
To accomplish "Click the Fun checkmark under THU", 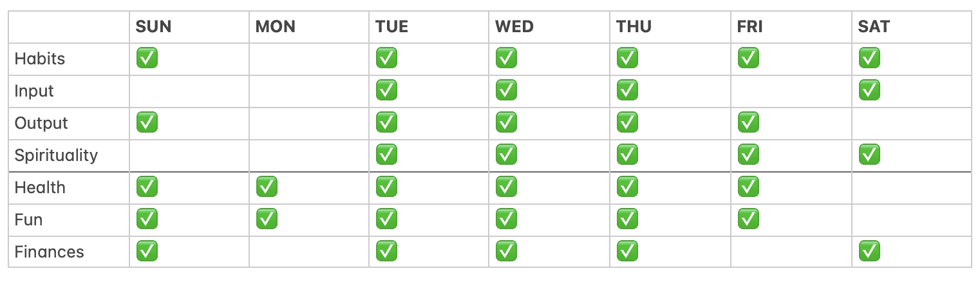I will pyautogui.click(x=627, y=220).
